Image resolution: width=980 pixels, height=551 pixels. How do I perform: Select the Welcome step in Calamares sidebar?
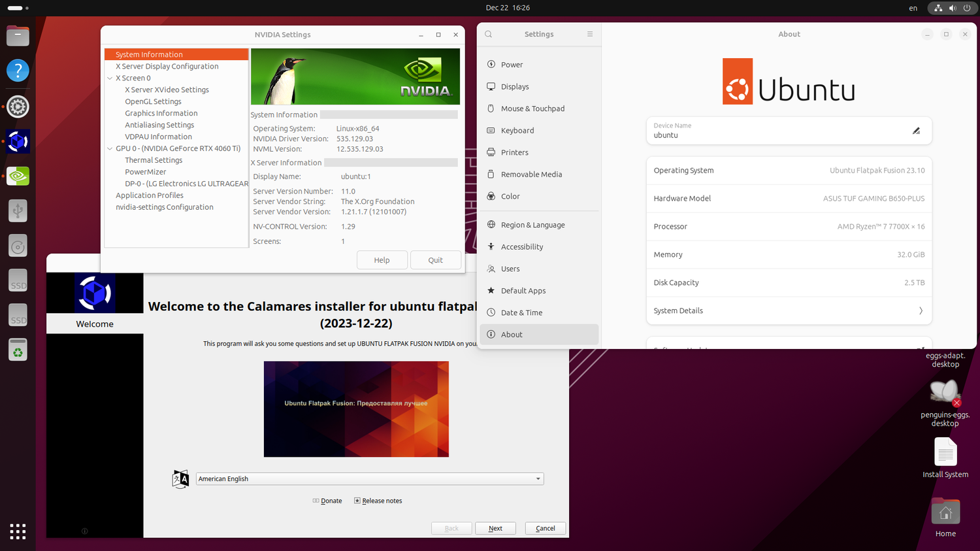[x=95, y=324]
